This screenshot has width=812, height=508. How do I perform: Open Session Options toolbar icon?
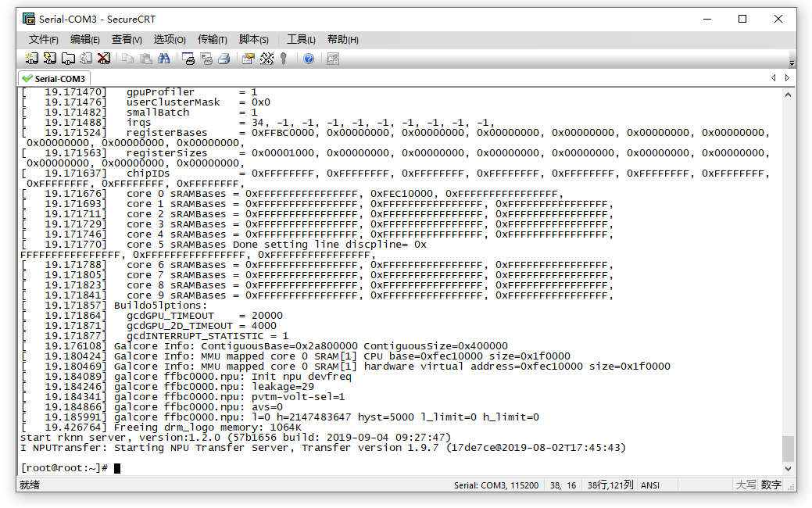coord(249,59)
